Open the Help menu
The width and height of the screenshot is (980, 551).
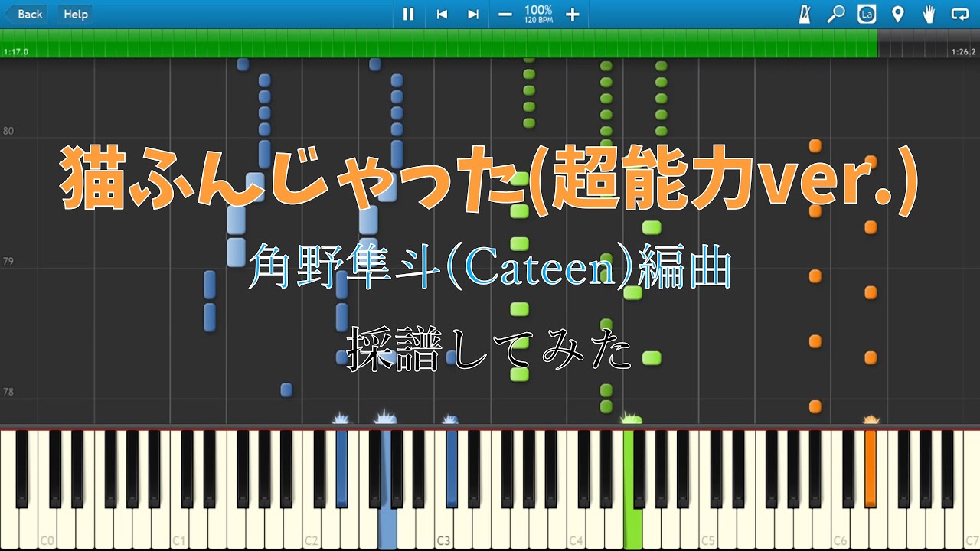point(75,14)
